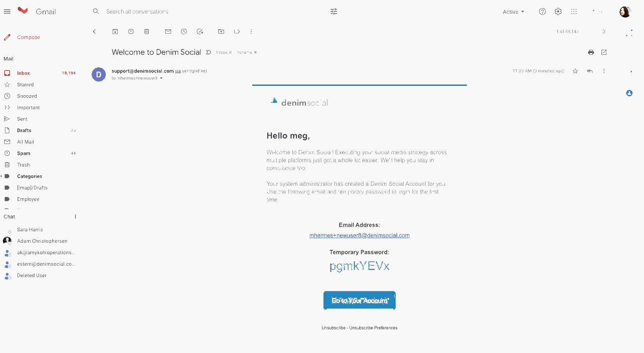Image resolution: width=644 pixels, height=353 pixels.
Task: Open email in new window
Action: coord(604,52)
